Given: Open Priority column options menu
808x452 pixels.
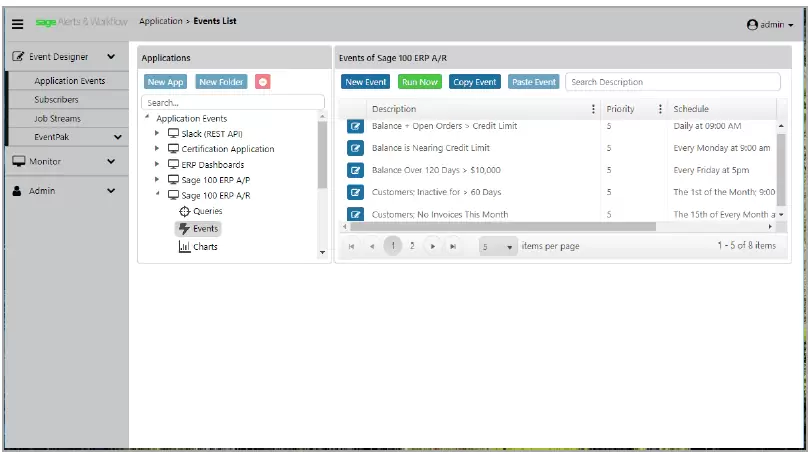Looking at the screenshot, I should coord(660,109).
